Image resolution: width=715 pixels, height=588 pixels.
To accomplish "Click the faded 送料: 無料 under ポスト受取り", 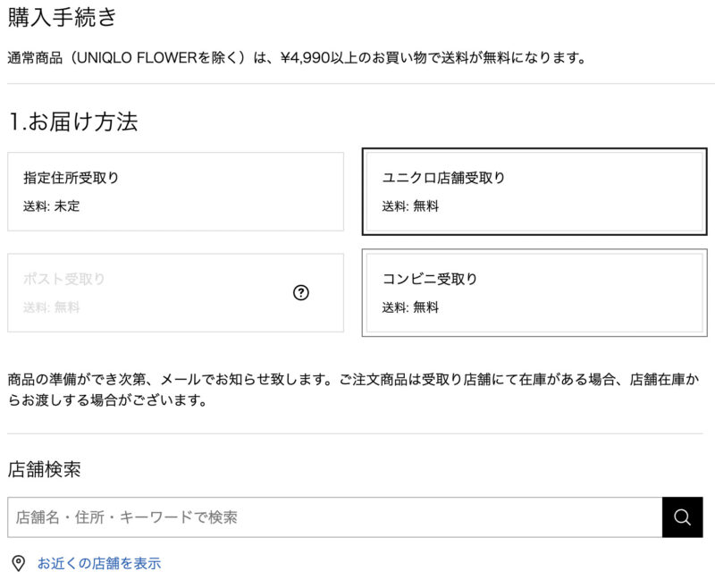I will (52, 307).
